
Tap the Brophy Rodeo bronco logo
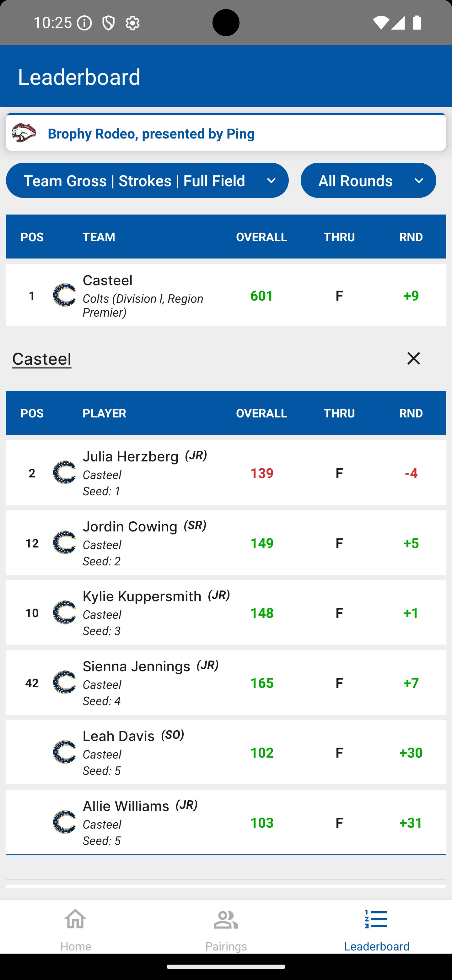[x=24, y=133]
